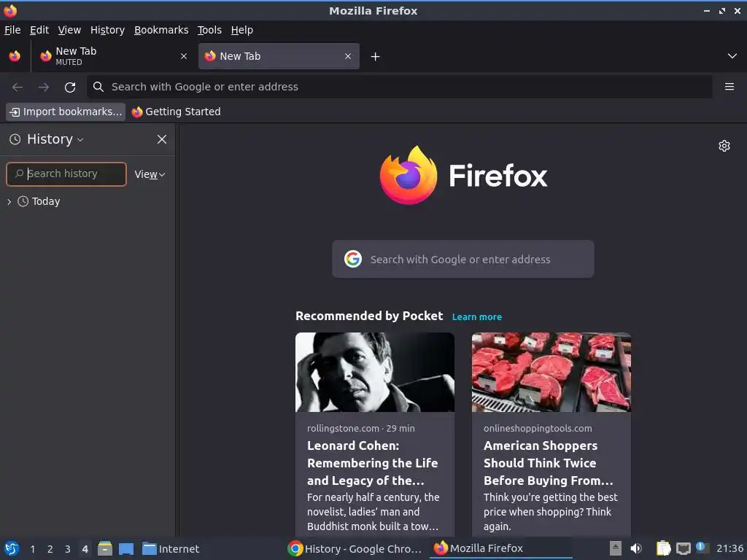
Task: Select Today in history tree
Action: click(x=46, y=201)
